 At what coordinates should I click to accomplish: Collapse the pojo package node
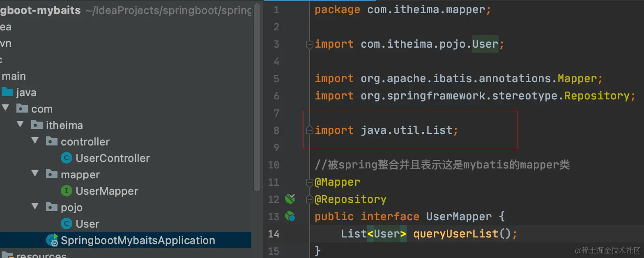(x=35, y=207)
